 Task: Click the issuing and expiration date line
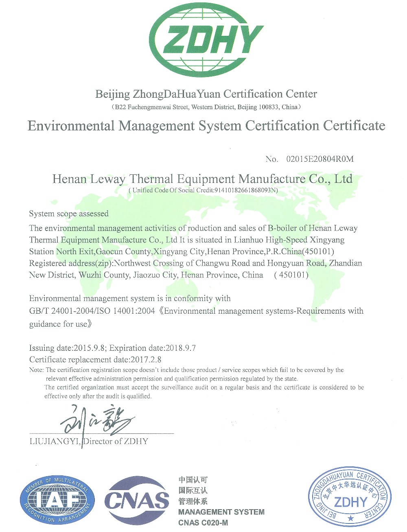(112, 348)
